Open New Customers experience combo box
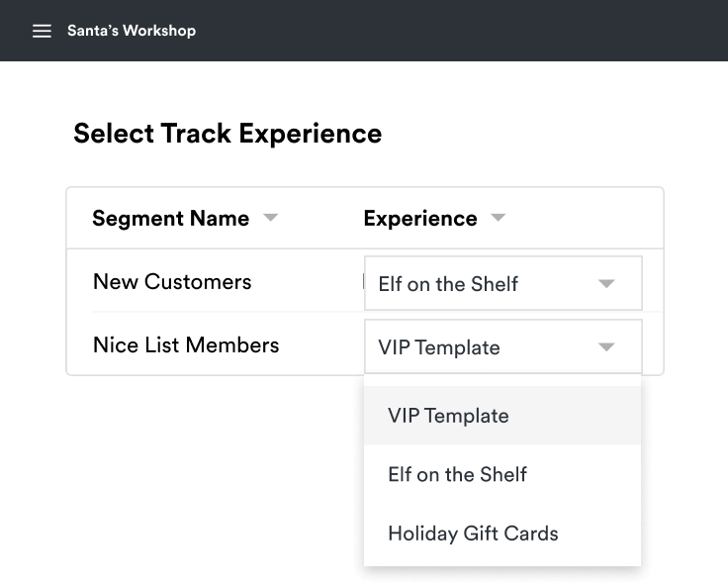 (x=485, y=284)
